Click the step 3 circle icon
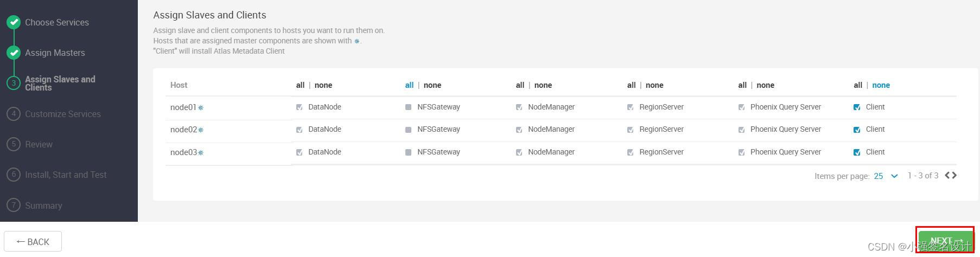This screenshot has width=980, height=257. point(14,83)
